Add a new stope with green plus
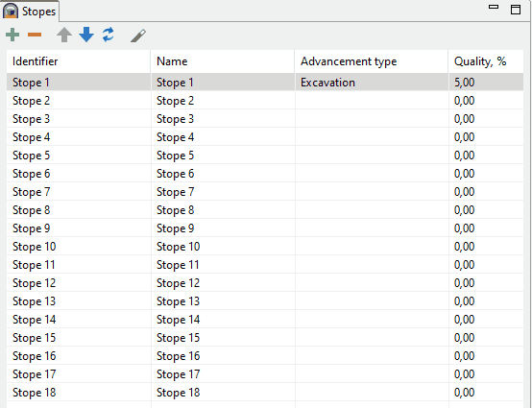This screenshot has height=408, width=532. (x=12, y=35)
